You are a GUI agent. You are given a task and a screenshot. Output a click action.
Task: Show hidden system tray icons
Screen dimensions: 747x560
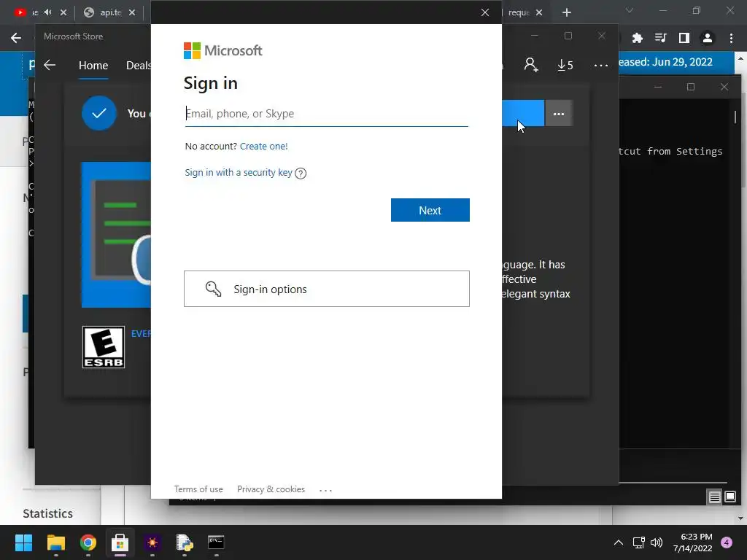(x=619, y=542)
